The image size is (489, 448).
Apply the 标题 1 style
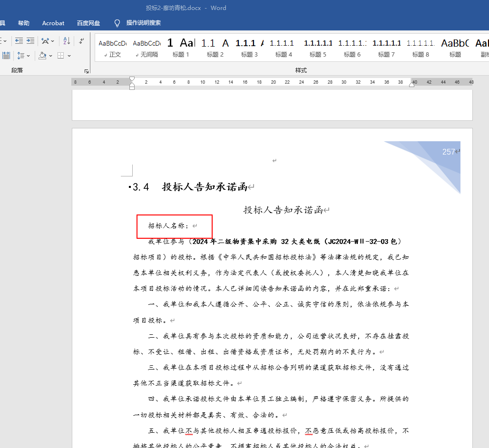tap(181, 48)
